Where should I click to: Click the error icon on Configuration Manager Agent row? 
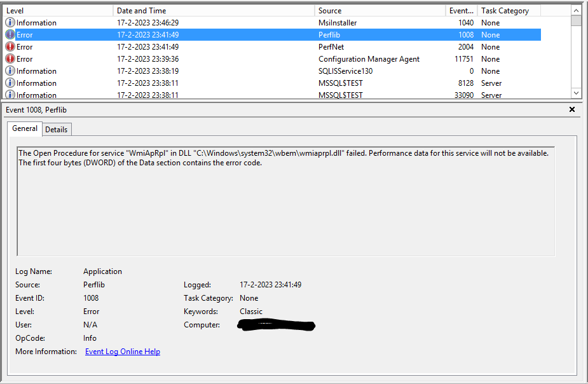(x=8, y=58)
